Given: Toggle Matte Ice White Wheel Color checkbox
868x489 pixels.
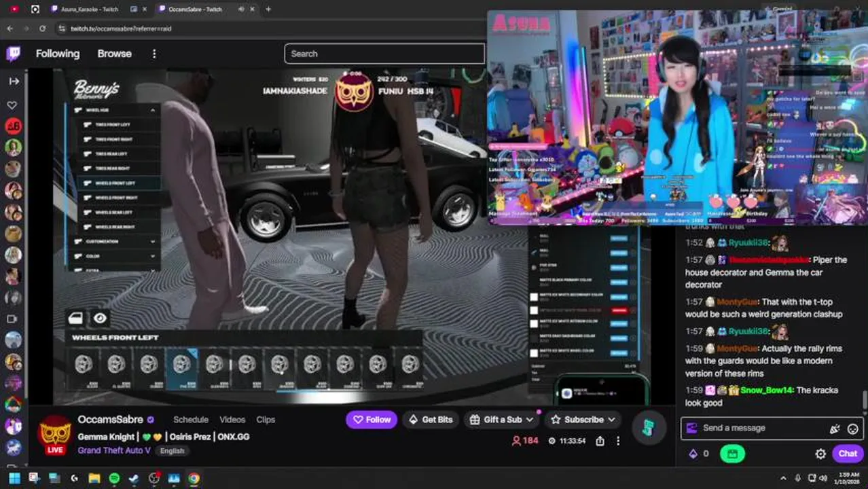Looking at the screenshot, I should [x=534, y=353].
